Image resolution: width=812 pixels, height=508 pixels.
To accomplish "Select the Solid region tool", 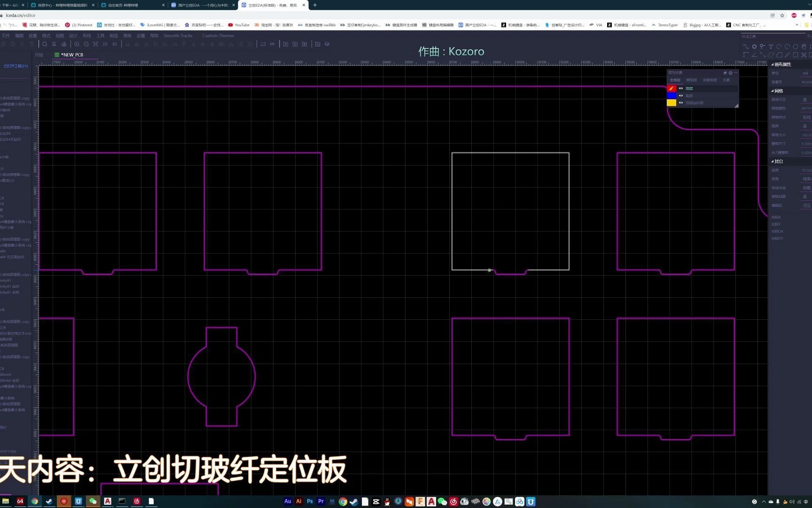I will pos(779,55).
